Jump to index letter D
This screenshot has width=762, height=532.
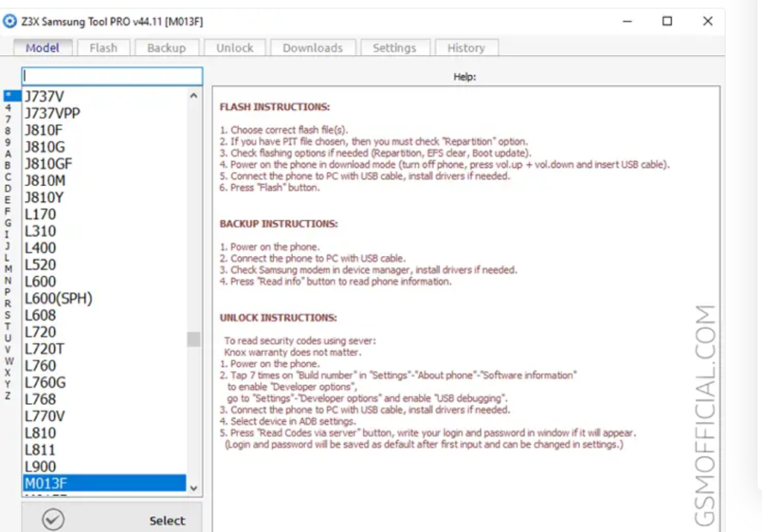point(7,188)
